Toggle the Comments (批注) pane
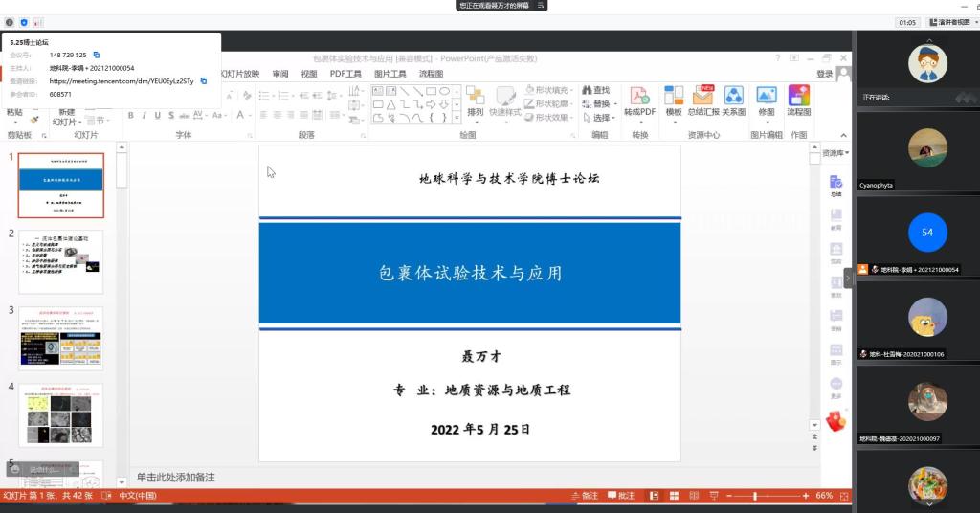The width and height of the screenshot is (980, 513). point(619,496)
